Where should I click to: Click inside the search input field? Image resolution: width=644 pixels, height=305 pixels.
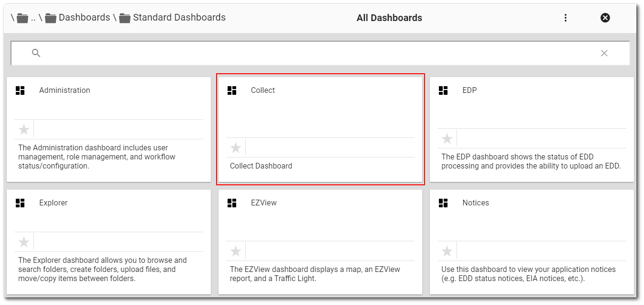tap(287, 53)
